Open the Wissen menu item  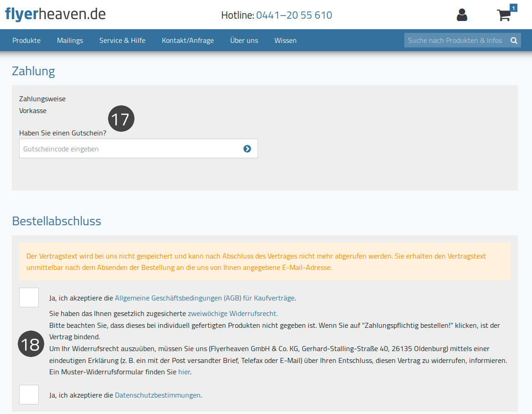[285, 41]
